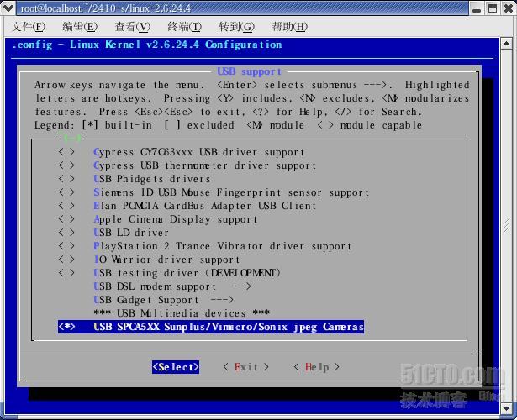Click the terminal scrollbar thumb grip

506,226
